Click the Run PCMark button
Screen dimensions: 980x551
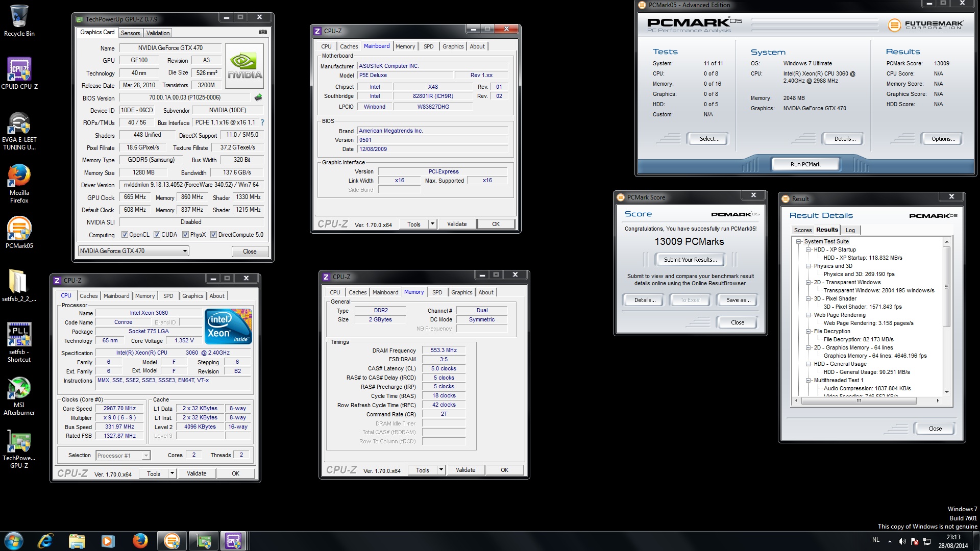pyautogui.click(x=805, y=164)
